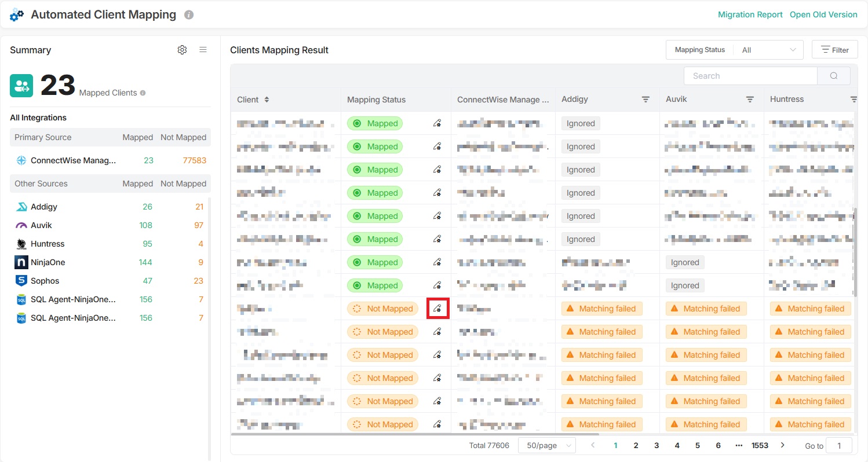Click the search magnifier button
Screen dimensions: 868x462
[833, 76]
